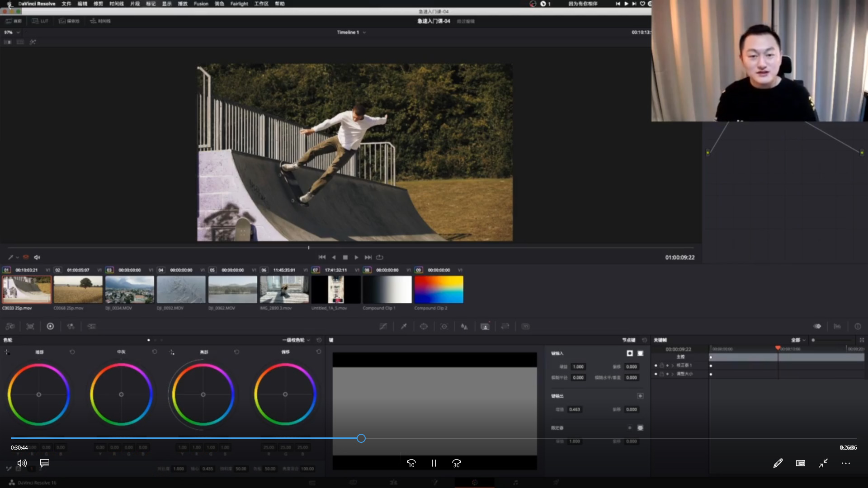Open the Key palette icon
Image resolution: width=868 pixels, height=488 pixels.
pos(485,326)
